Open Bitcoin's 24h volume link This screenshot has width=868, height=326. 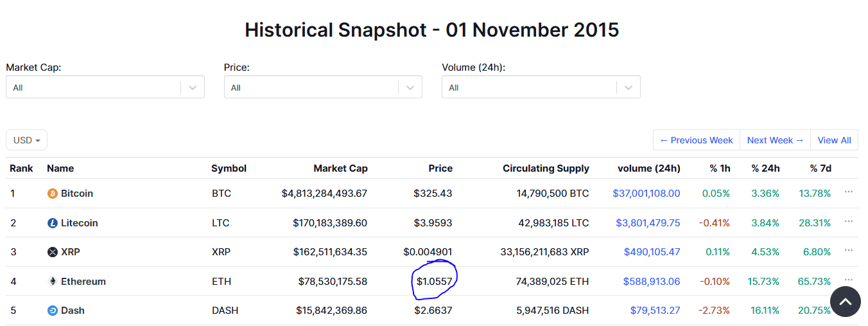coord(647,194)
